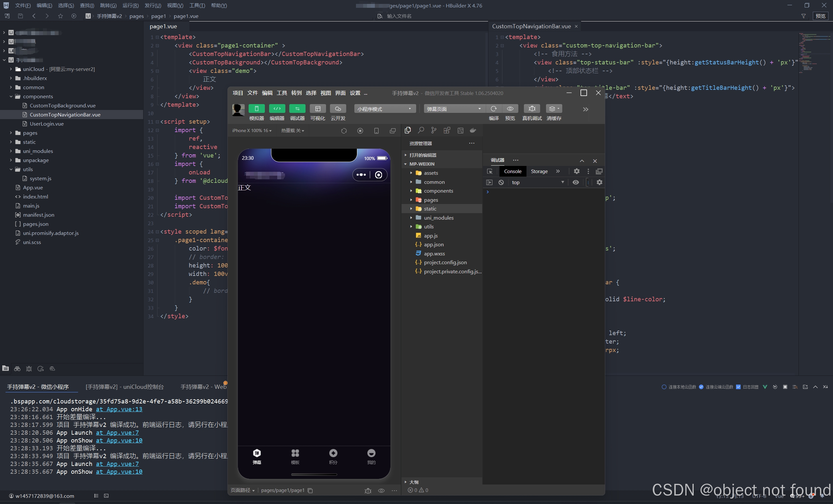Toggle the 模拟器 simulator panel button
833x504 pixels.
coord(256,108)
